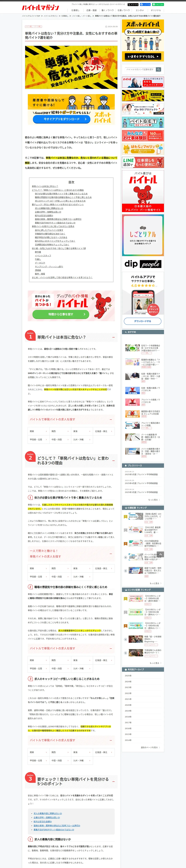Open the はたらこマガジン banner
Screen dimensions: 186x868
tap(143, 149)
